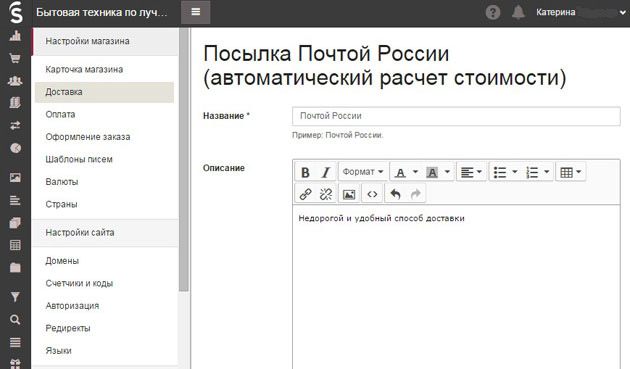This screenshot has width=630, height=369.
Task: Click the left-aligned text lines sidebar icon
Action: pyautogui.click(x=15, y=200)
